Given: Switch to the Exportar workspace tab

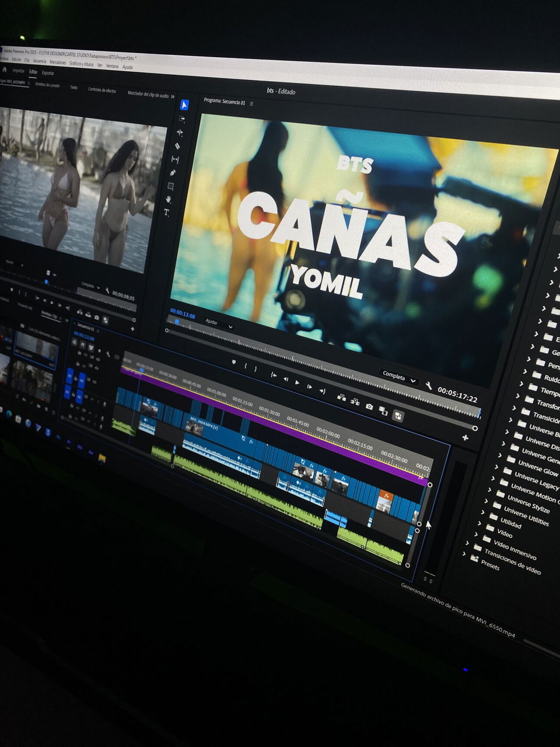Looking at the screenshot, I should coord(48,73).
